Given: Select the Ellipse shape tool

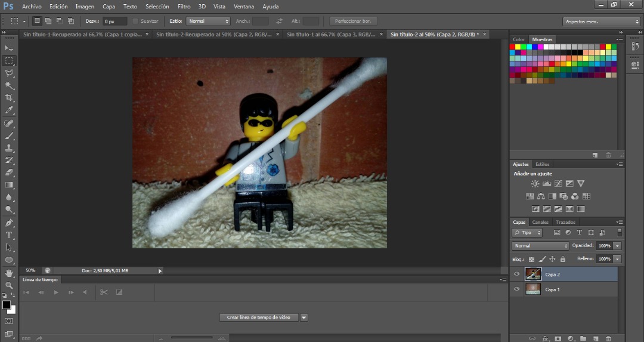Looking at the screenshot, I should point(9,260).
